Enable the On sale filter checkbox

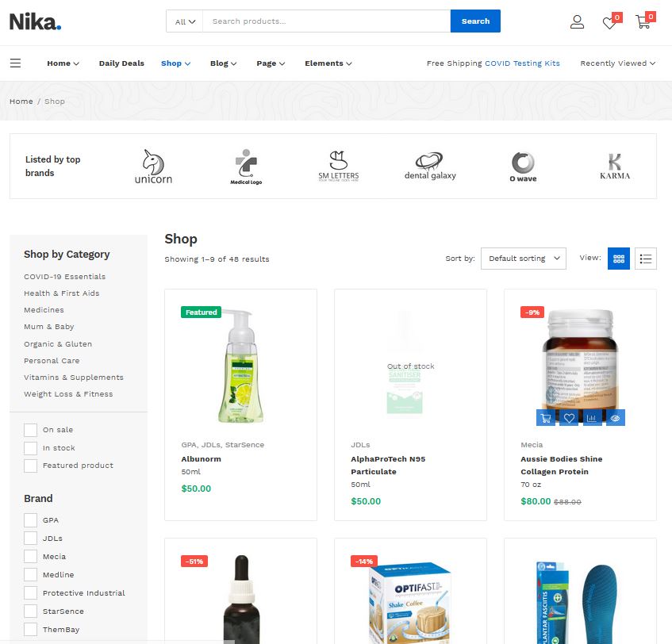pos(30,430)
